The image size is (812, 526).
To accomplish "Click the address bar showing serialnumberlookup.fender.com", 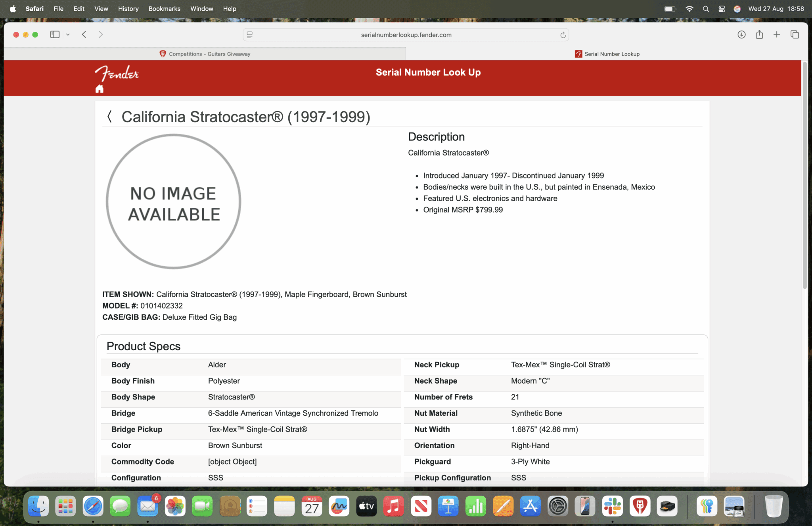I will 406,35.
